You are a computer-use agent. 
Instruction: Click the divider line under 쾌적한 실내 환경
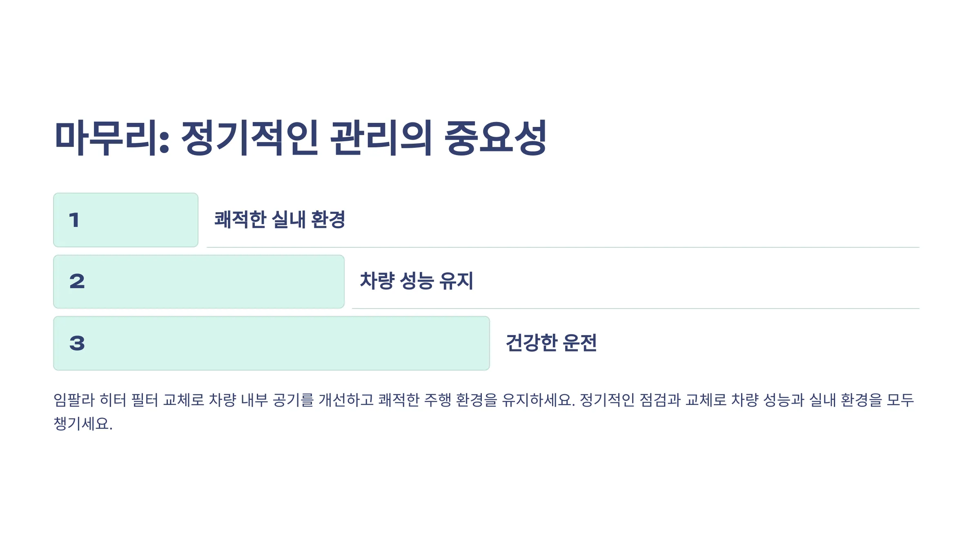[563, 247]
